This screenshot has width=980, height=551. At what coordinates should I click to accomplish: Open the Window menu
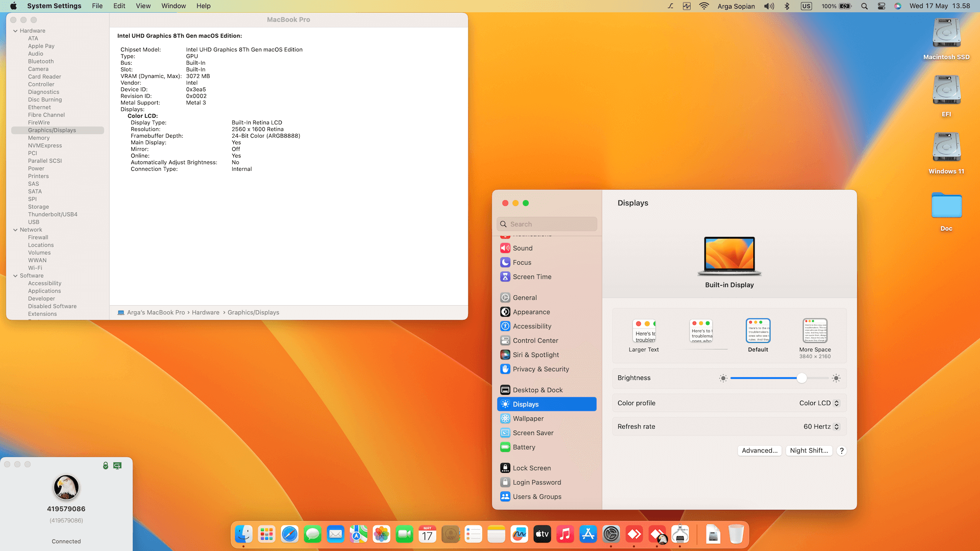(x=174, y=6)
